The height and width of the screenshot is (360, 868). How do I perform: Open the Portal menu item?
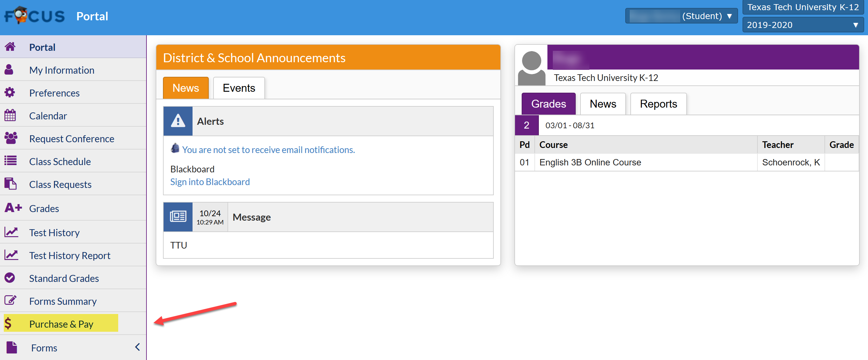(x=73, y=47)
